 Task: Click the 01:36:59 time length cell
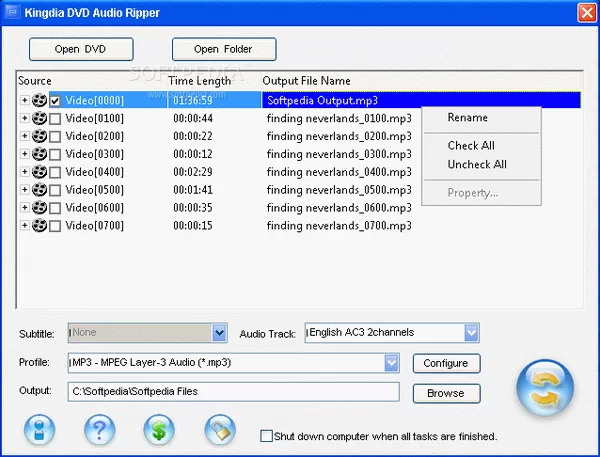click(192, 100)
